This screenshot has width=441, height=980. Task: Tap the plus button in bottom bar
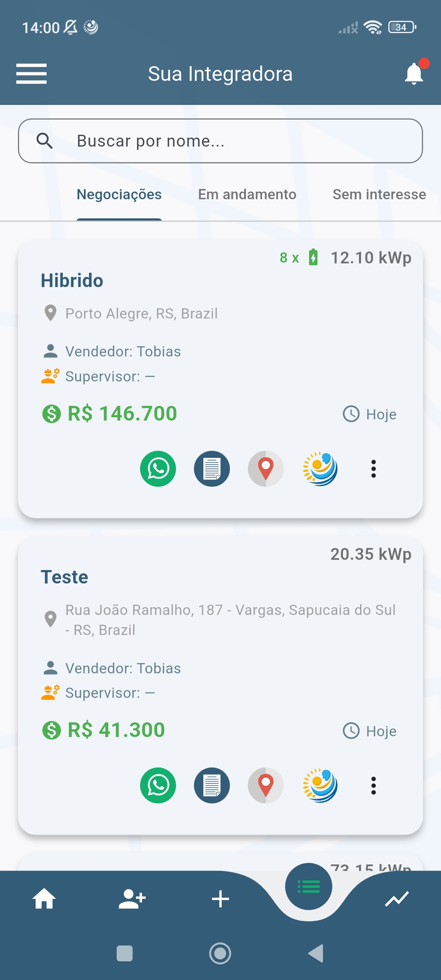(220, 899)
